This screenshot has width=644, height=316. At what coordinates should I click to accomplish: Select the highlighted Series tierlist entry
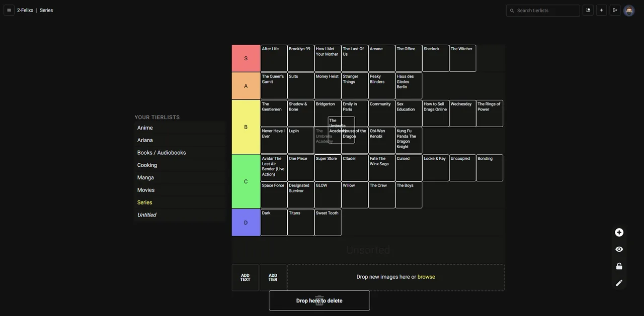[x=180, y=202]
